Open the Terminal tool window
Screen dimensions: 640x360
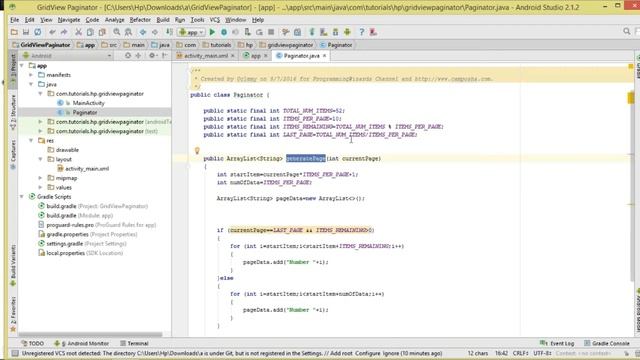click(x=134, y=343)
